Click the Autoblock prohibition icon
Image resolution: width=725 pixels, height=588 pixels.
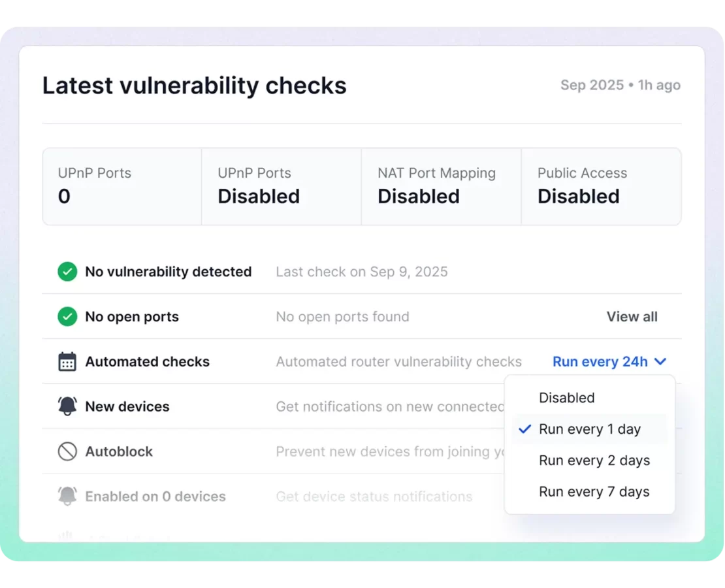(67, 451)
